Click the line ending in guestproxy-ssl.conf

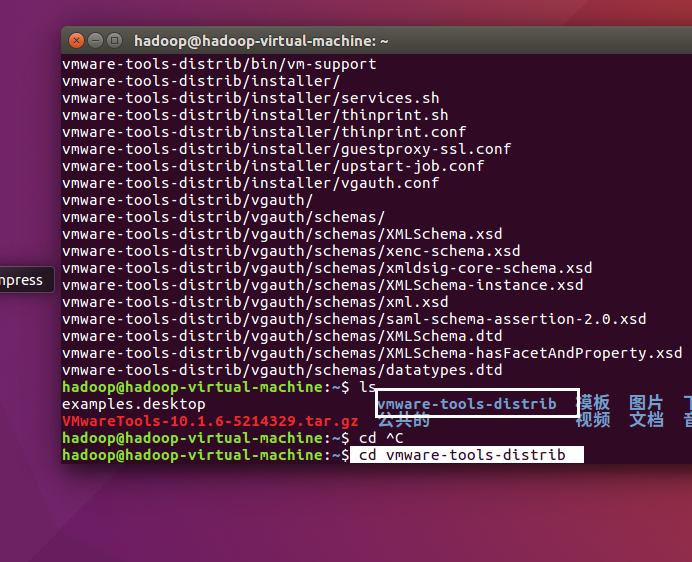pos(286,149)
